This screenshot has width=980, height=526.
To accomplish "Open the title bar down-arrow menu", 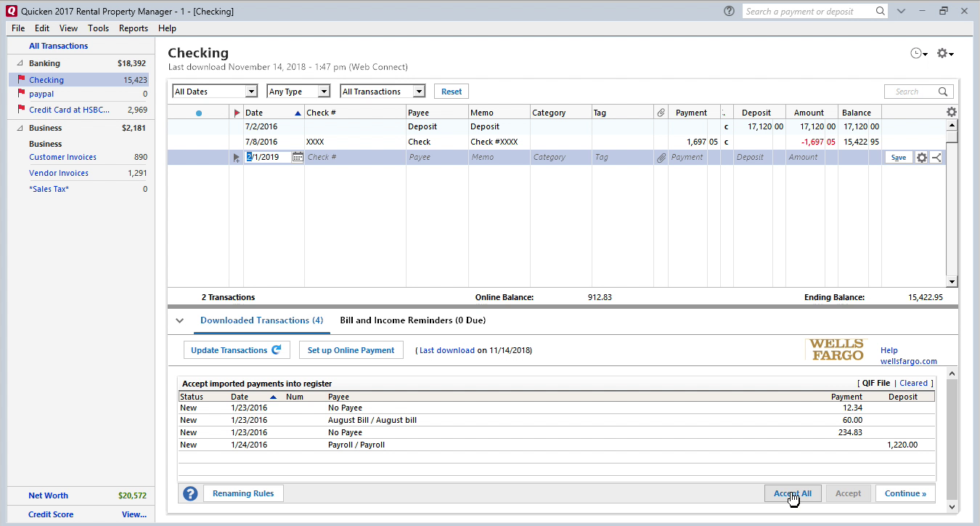I will pos(901,11).
